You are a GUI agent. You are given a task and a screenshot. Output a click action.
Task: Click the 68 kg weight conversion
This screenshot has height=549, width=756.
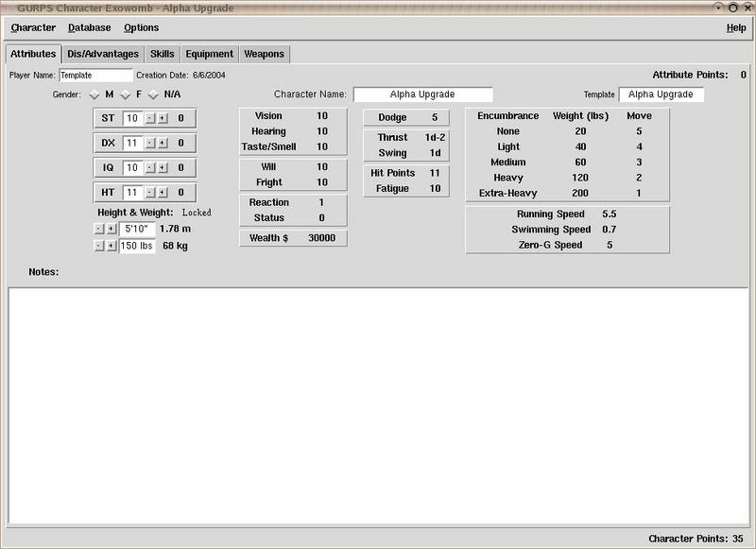[175, 246]
